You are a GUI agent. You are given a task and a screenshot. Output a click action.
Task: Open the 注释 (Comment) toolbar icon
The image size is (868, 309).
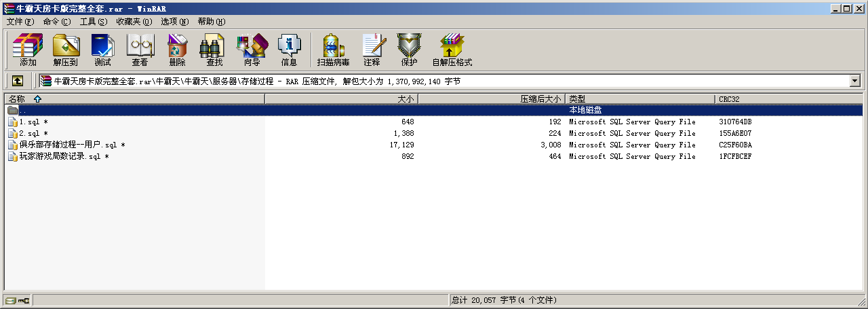(372, 50)
